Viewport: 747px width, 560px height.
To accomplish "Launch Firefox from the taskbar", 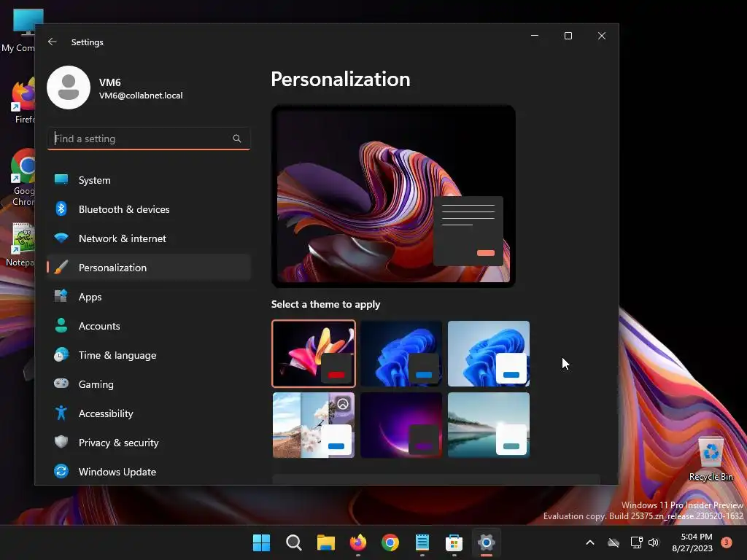I will [358, 542].
